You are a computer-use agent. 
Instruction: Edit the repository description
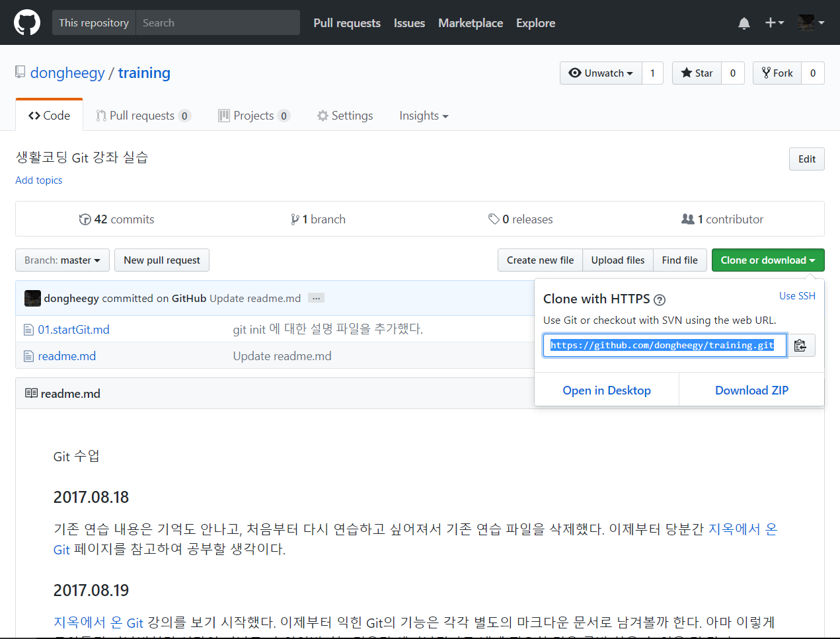click(807, 159)
